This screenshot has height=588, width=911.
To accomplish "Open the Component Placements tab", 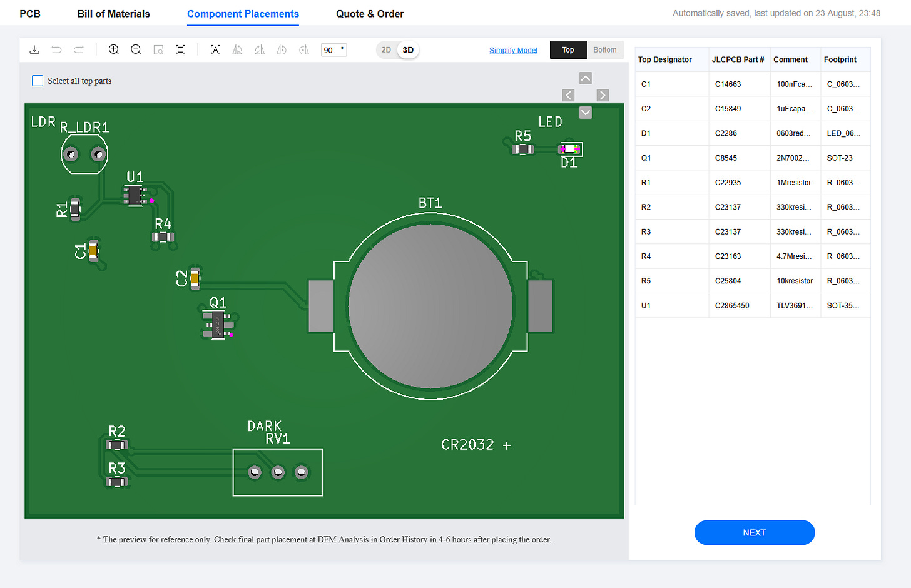I will (x=243, y=14).
